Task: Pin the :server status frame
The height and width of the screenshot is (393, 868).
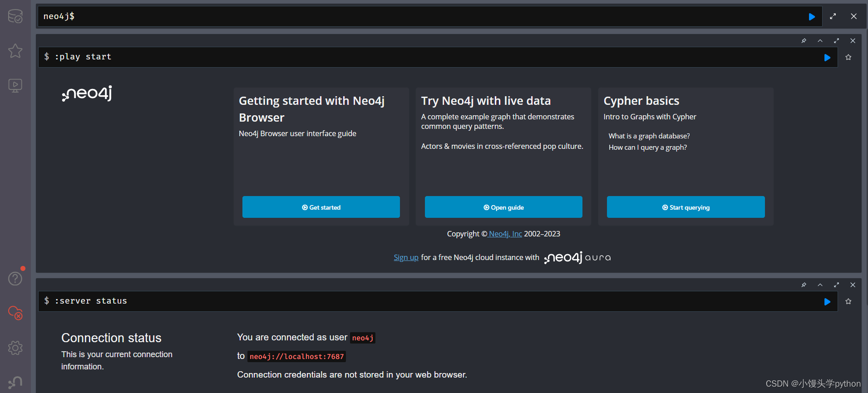Action: 804,285
